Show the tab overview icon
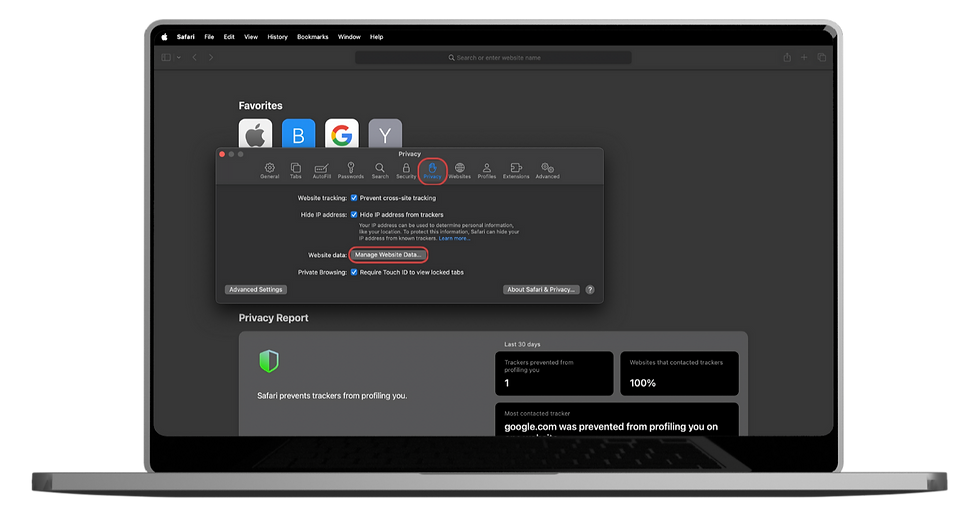 [x=822, y=57]
